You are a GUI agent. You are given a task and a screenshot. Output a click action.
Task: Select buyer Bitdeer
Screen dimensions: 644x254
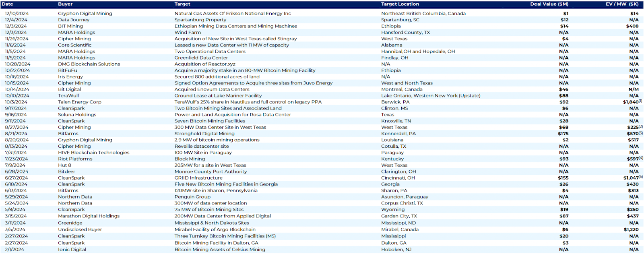click(x=66, y=171)
